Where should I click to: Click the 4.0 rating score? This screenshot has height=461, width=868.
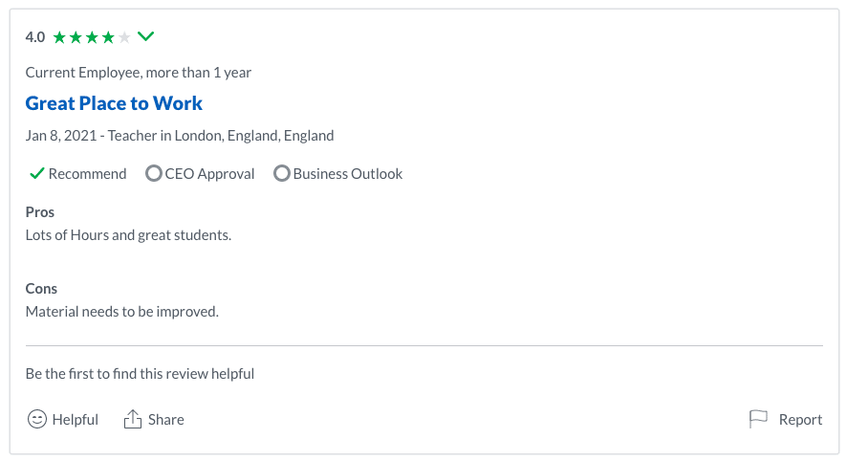coord(35,37)
